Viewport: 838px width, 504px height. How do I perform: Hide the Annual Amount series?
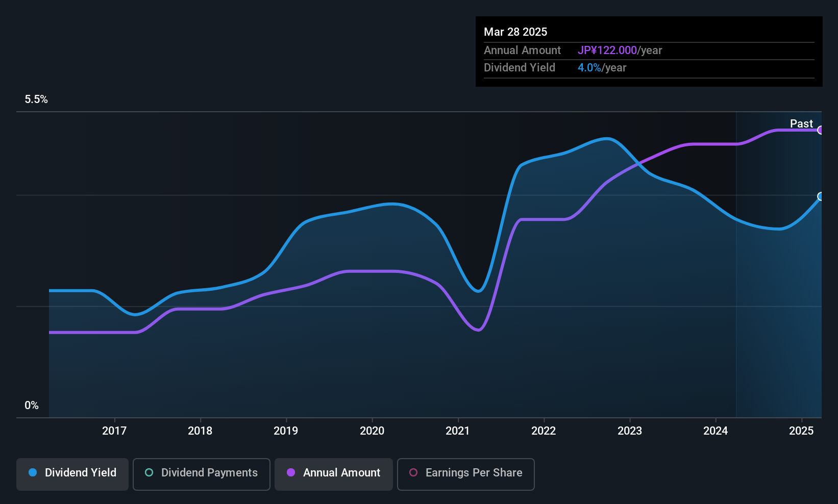334,474
